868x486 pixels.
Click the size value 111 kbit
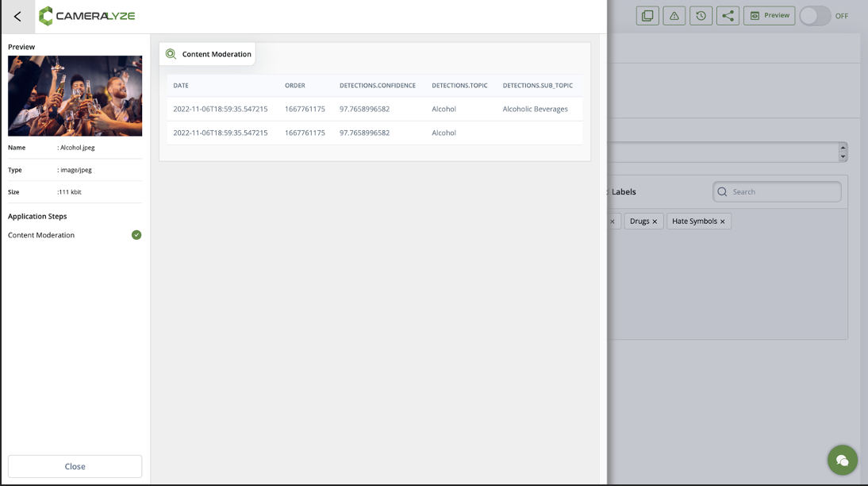tap(71, 191)
